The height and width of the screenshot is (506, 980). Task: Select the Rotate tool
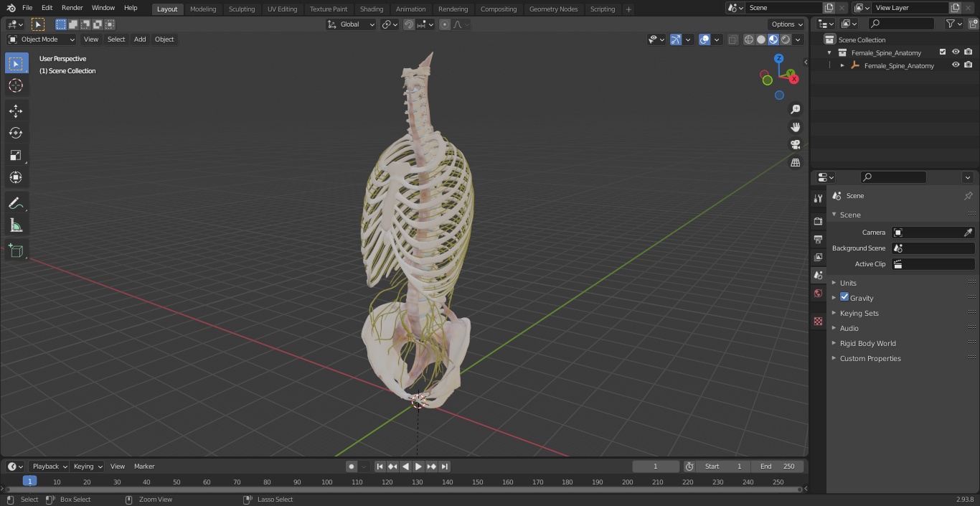coord(16,133)
